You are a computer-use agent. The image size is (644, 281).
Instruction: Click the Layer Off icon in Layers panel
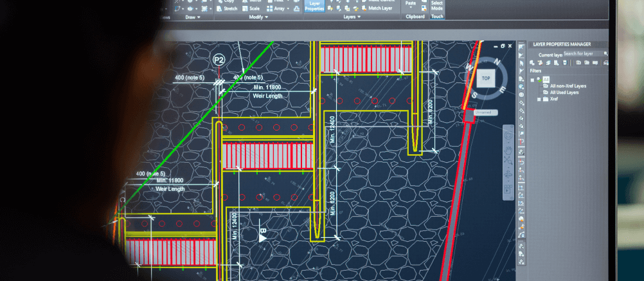point(332,1)
